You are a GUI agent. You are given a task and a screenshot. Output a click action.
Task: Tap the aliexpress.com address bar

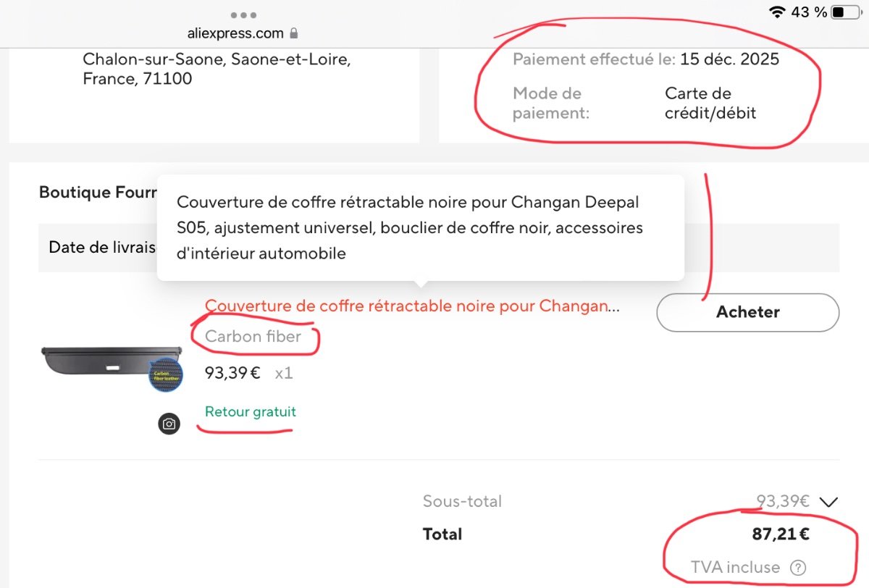pyautogui.click(x=235, y=33)
